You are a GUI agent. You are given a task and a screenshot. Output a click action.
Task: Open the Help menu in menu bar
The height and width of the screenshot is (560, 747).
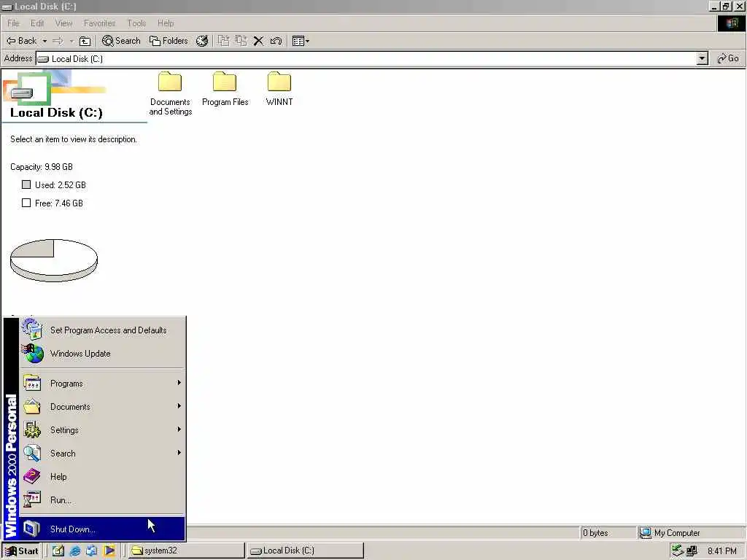(166, 23)
